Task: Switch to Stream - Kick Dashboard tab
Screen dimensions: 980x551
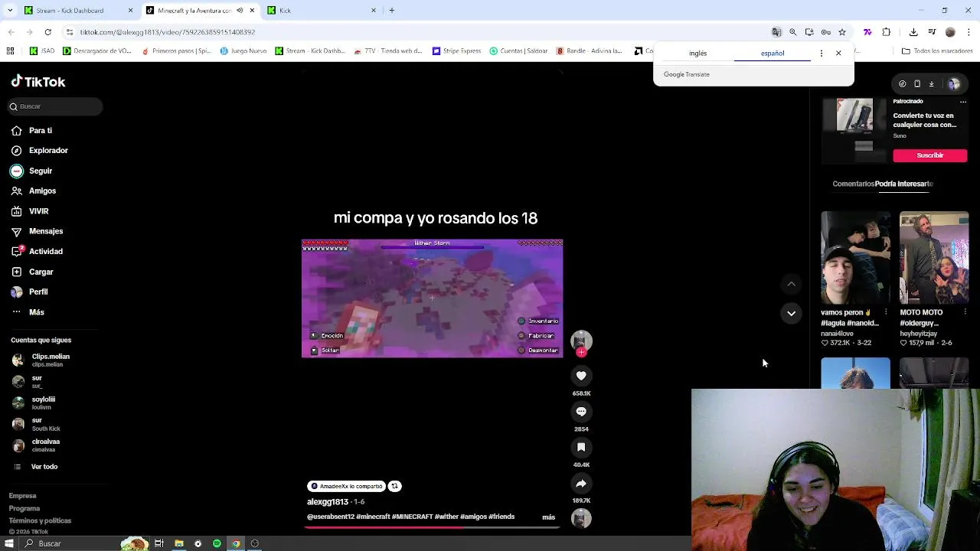Action: pyautogui.click(x=77, y=11)
